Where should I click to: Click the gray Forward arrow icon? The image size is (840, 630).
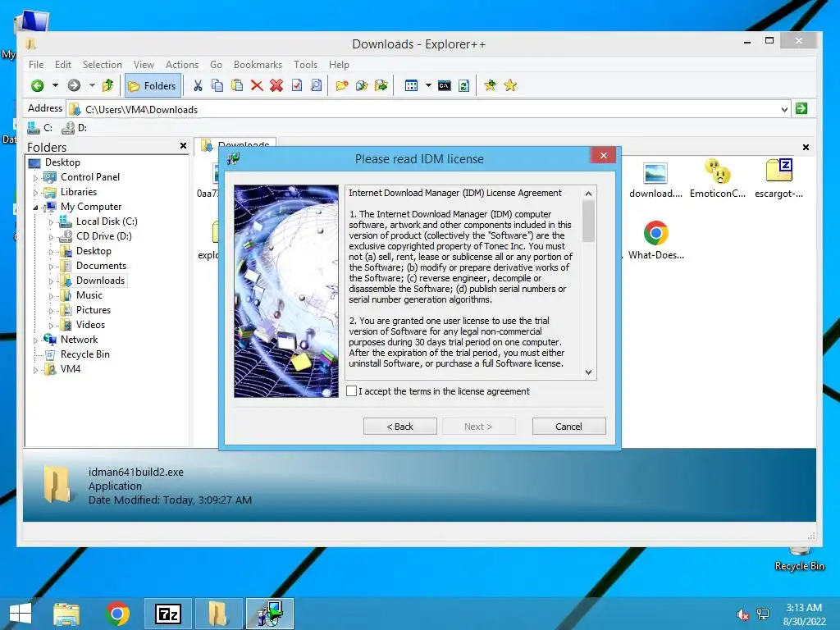click(74, 85)
